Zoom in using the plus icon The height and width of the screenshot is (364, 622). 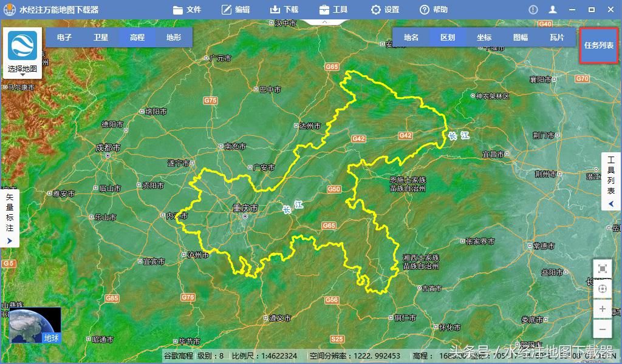[x=602, y=309]
